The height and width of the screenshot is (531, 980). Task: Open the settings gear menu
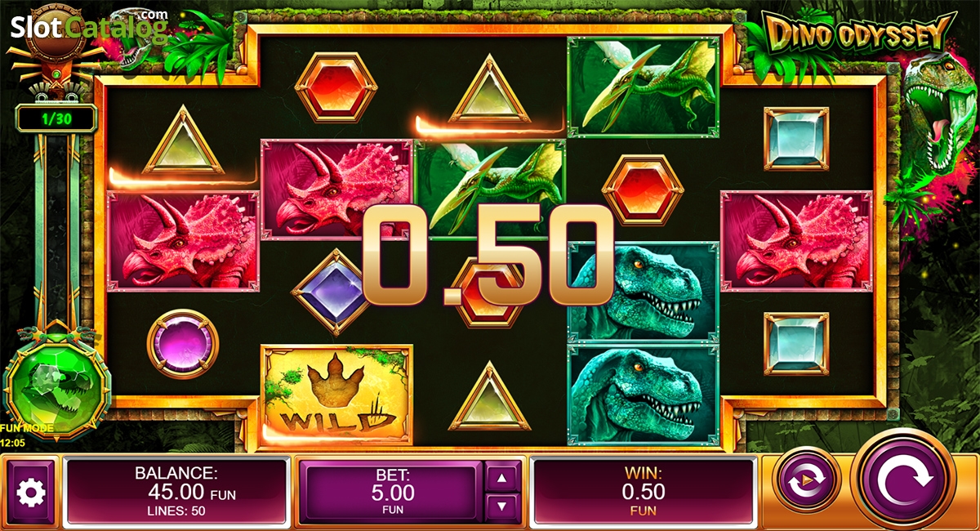point(31,492)
